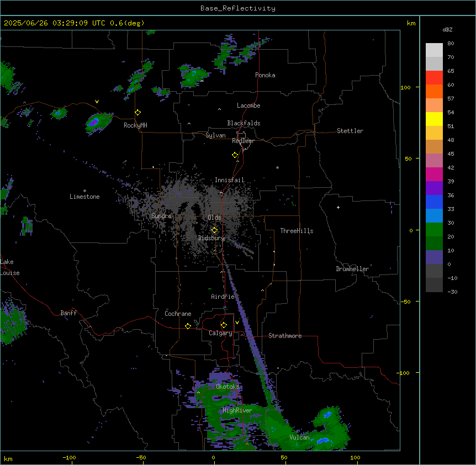Click the ThreeHills label
The width and height of the screenshot is (476, 465).
pyautogui.click(x=297, y=231)
